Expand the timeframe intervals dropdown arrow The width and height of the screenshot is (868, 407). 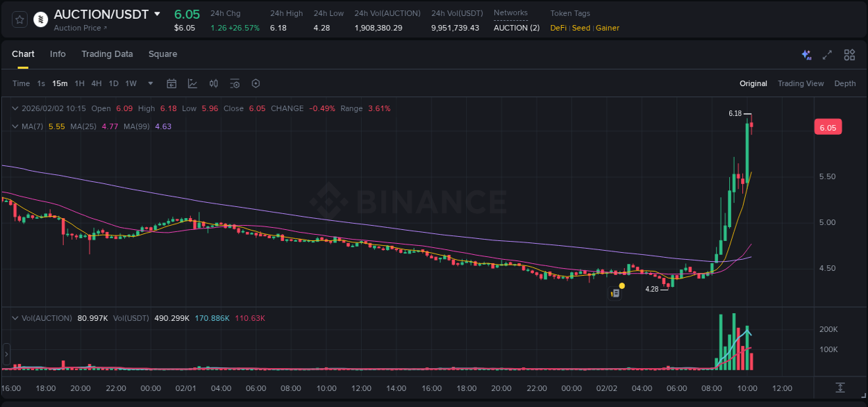[149, 83]
